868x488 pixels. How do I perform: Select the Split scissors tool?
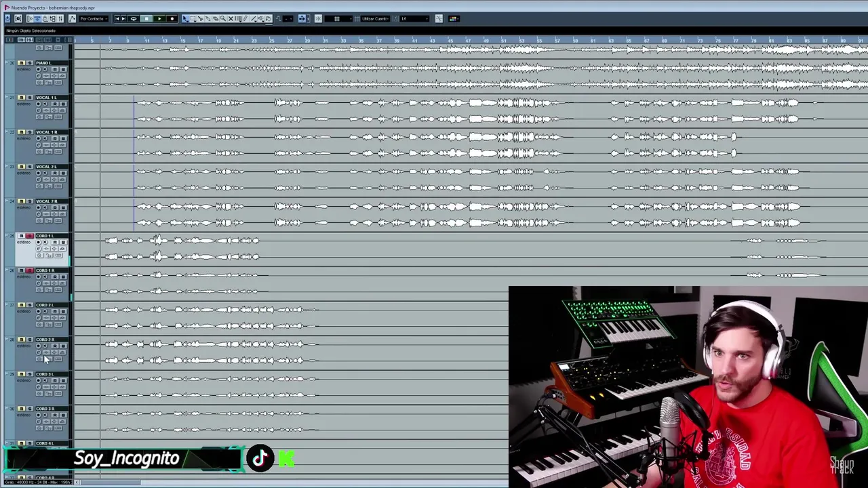[200, 19]
